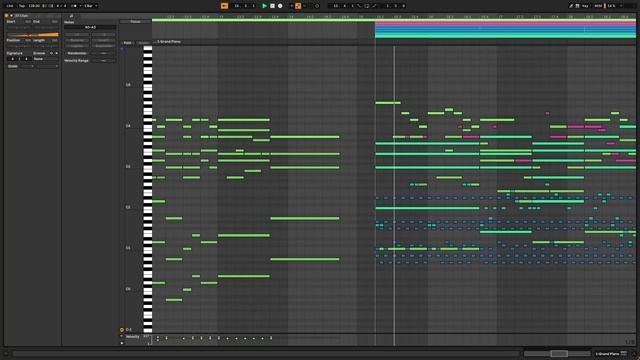Start playback with the green Play button
Viewport: 640px width, 360px height.
264,6
